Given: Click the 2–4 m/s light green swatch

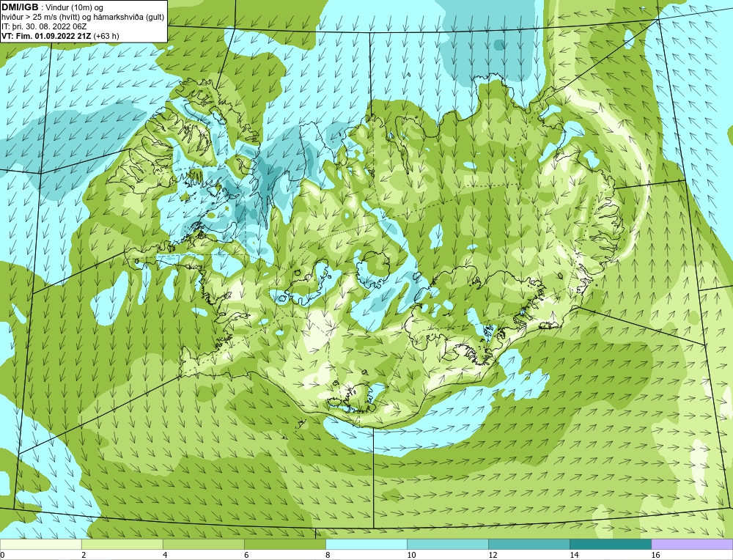Looking at the screenshot, I should point(122,545).
